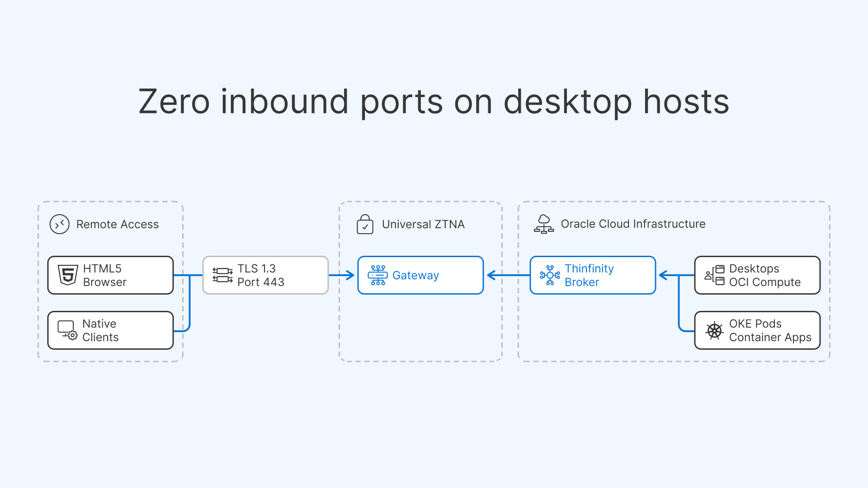Click the Universal ZTNA lock icon
The height and width of the screenshot is (488, 868).
point(365,224)
